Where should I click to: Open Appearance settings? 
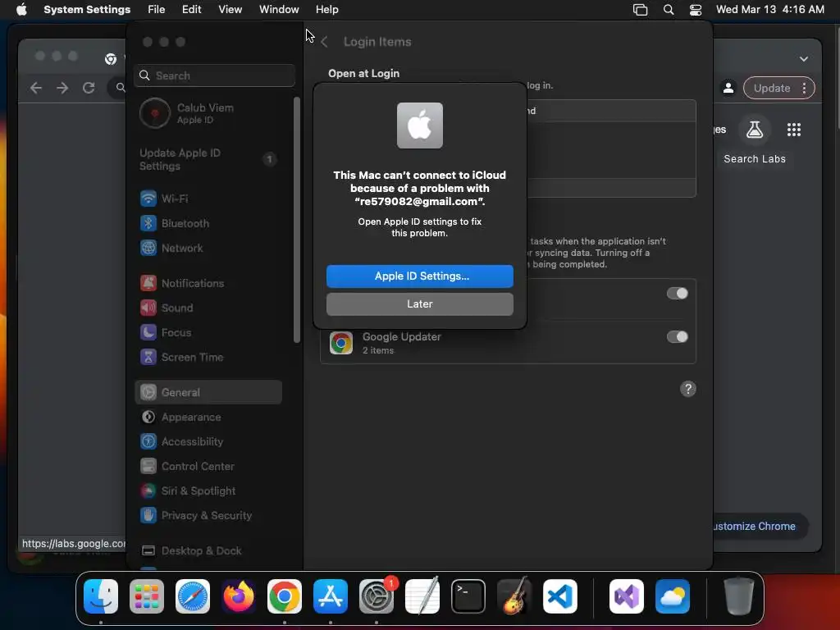208,418
